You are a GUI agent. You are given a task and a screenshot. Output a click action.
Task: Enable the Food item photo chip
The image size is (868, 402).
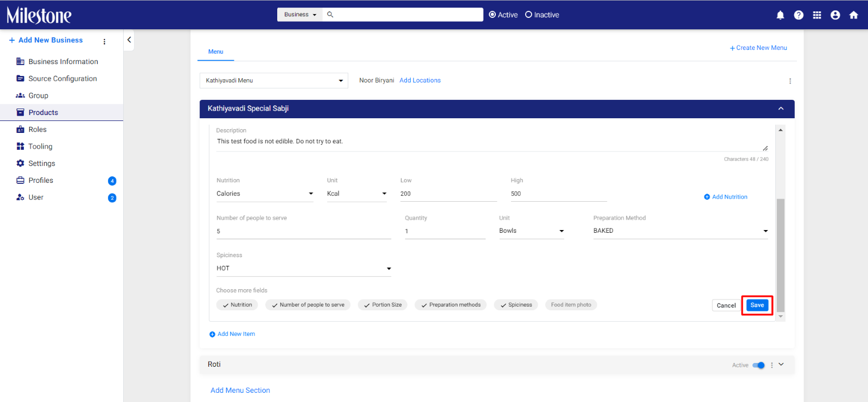571,305
